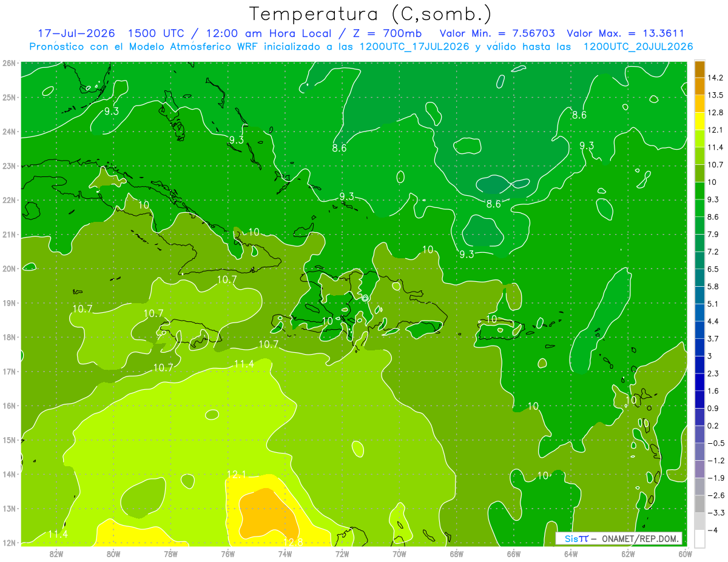
Task: Click the legend value "2.3"
Action: click(713, 373)
